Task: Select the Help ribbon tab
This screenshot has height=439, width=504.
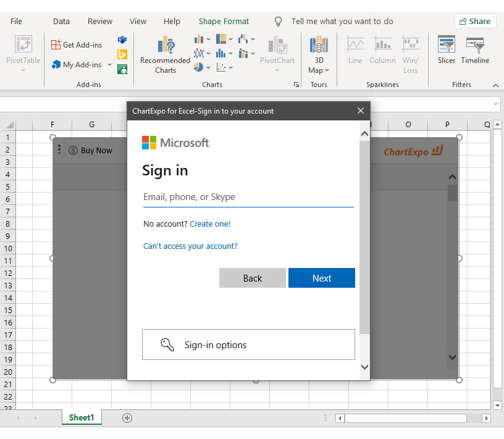Action: pyautogui.click(x=172, y=21)
